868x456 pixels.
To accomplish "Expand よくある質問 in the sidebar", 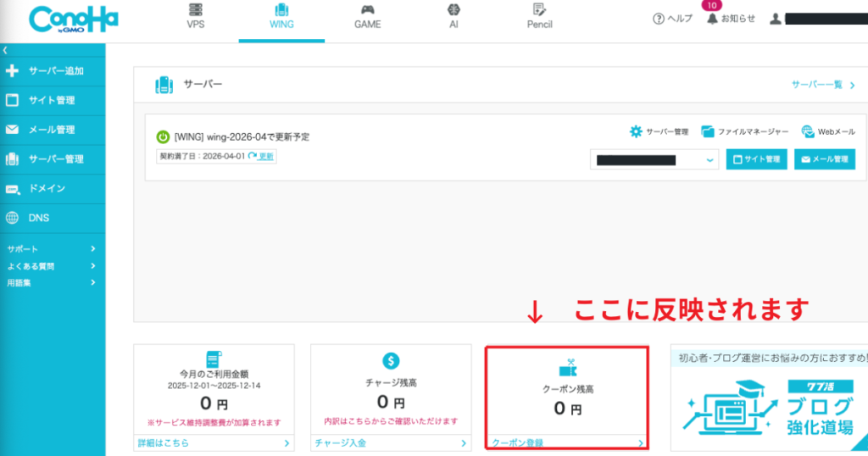I will click(x=52, y=266).
